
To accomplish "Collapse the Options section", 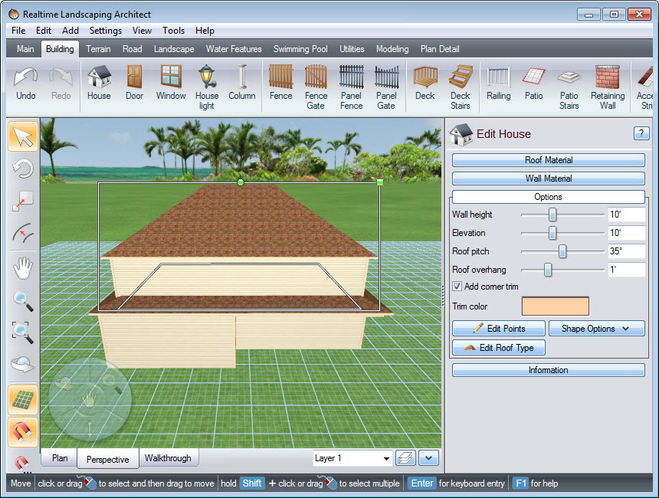I will [548, 197].
